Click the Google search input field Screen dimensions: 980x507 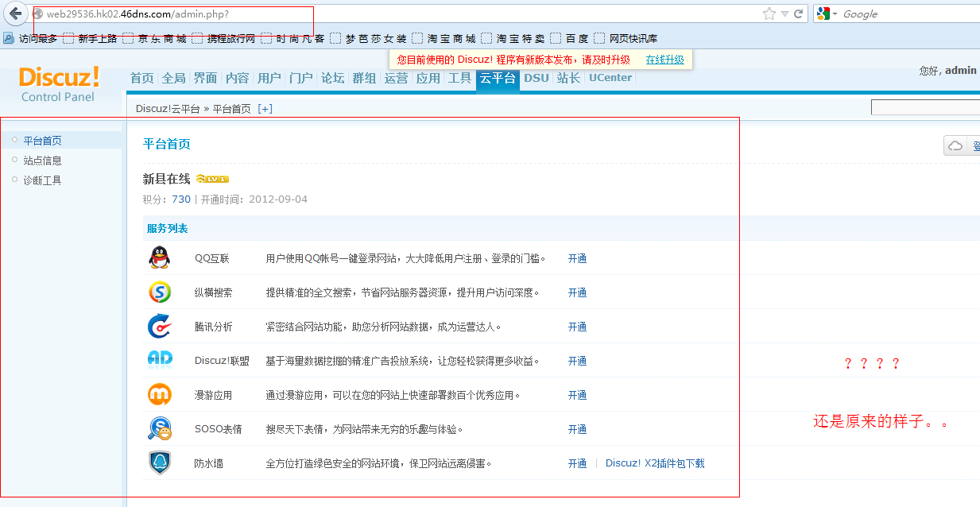tap(910, 14)
